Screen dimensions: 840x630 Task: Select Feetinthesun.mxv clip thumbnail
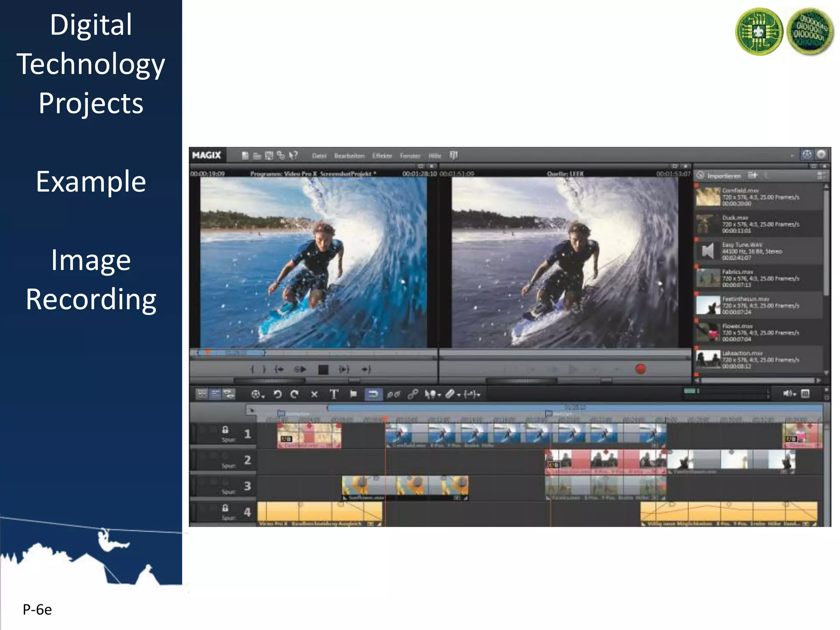(708, 305)
